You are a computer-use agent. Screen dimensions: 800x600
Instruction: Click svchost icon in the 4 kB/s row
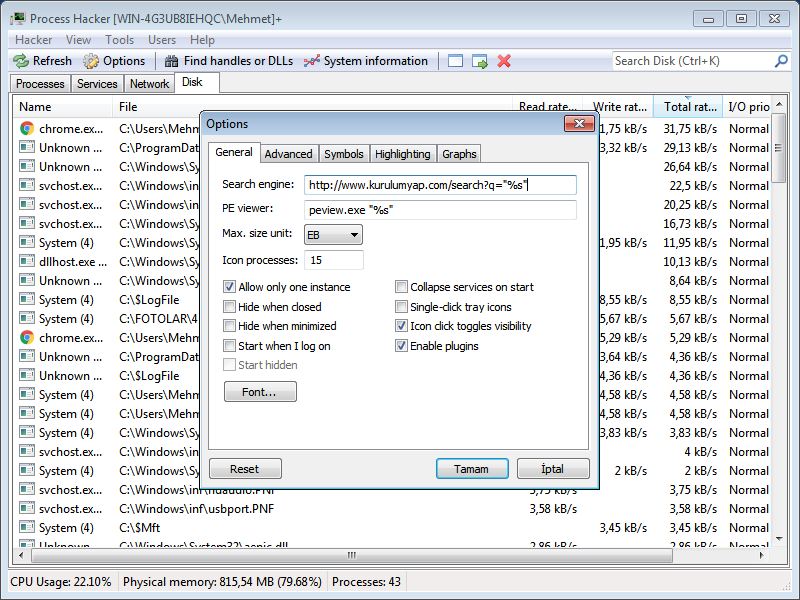(27, 452)
